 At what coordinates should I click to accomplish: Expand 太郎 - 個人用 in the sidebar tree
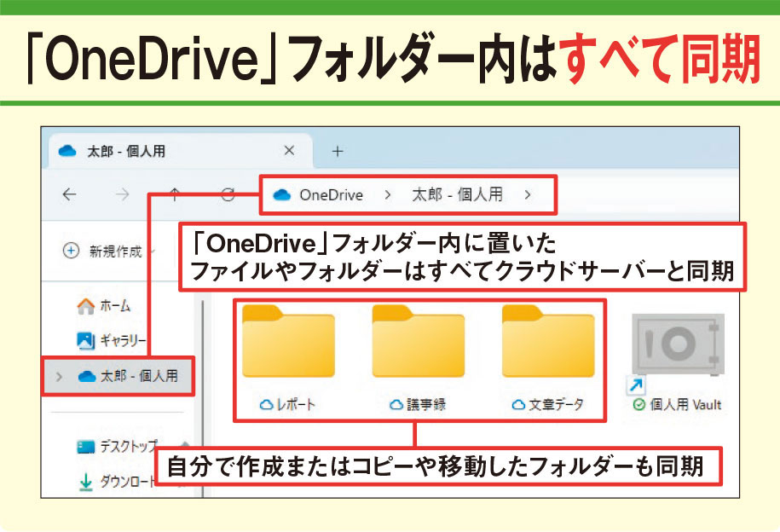(x=58, y=375)
